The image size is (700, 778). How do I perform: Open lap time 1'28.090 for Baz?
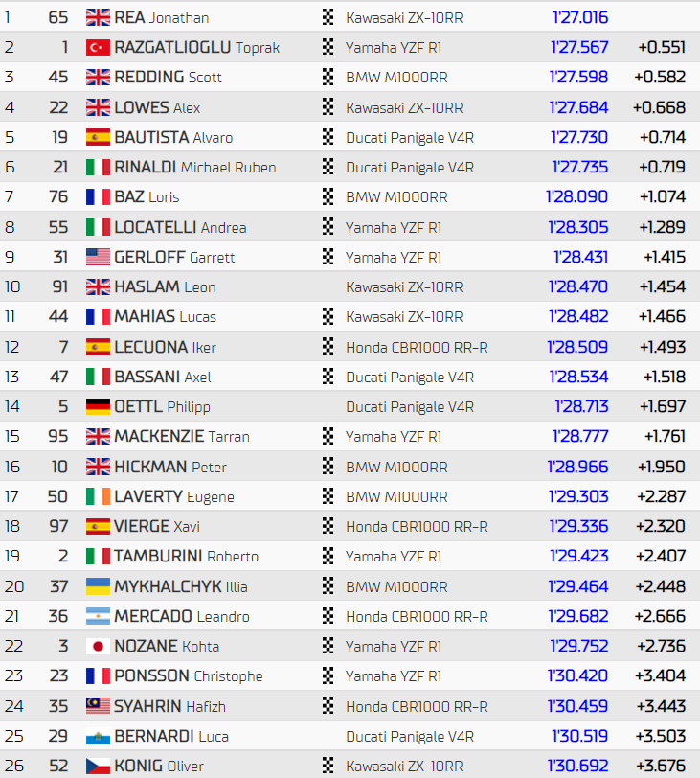pos(576,197)
